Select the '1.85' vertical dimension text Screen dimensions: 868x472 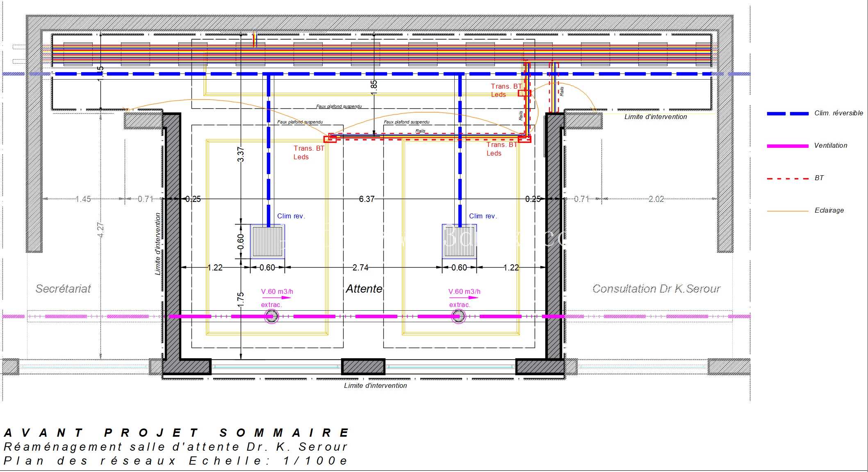[x=374, y=87]
